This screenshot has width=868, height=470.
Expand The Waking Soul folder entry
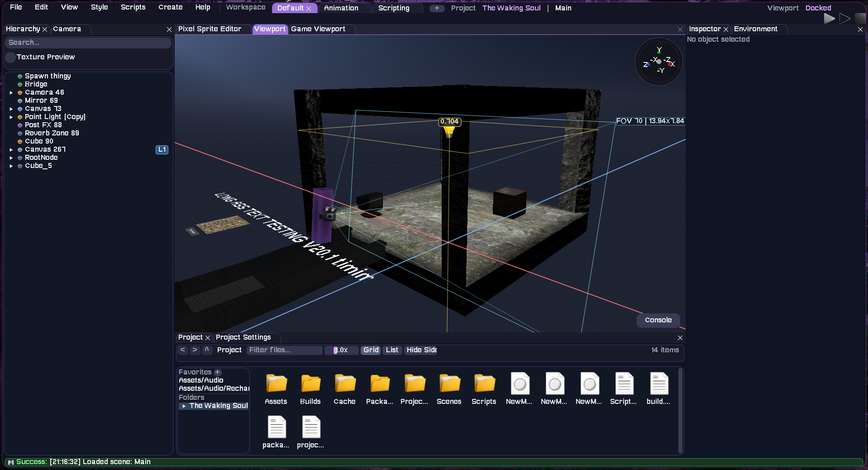(184, 406)
